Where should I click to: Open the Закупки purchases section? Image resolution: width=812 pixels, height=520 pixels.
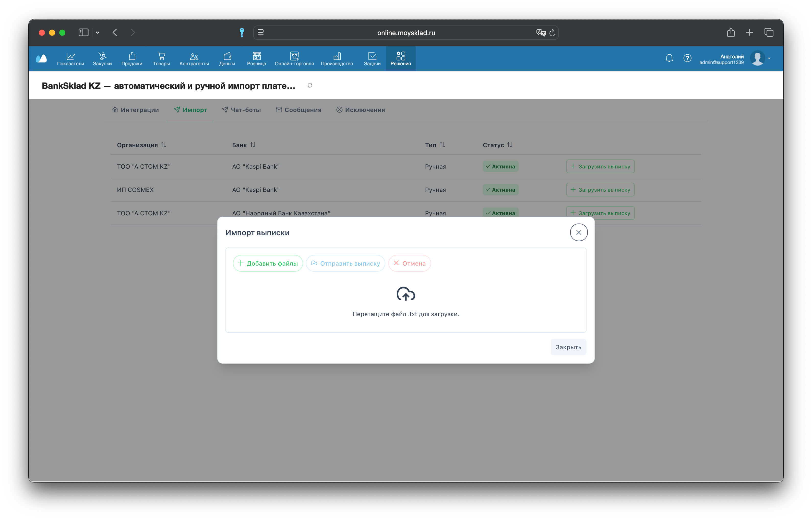coord(102,59)
